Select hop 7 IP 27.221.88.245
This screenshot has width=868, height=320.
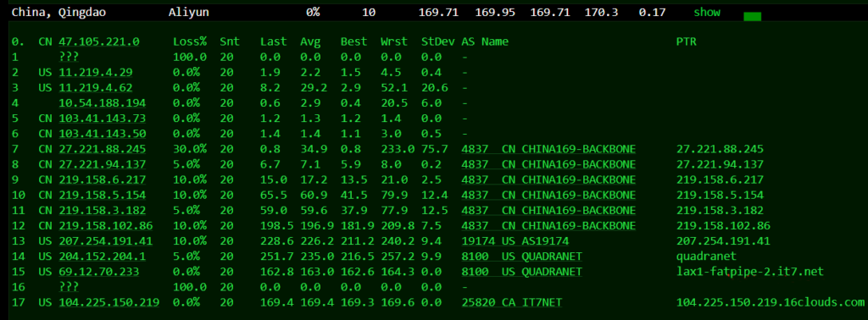click(x=103, y=149)
